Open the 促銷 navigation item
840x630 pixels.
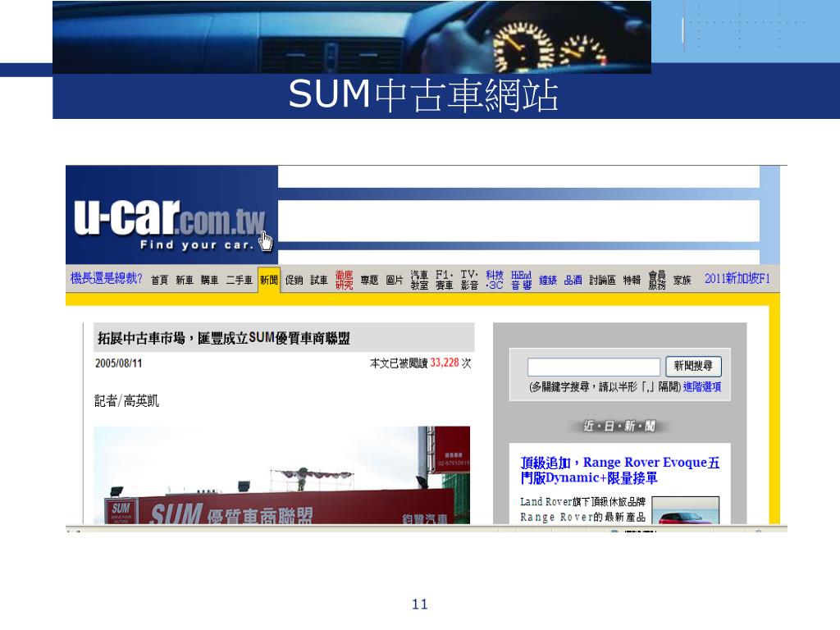[x=294, y=281]
